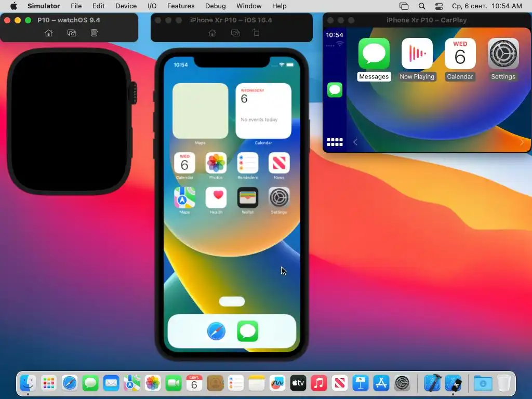532x399 pixels.
Task: Tap CarPlay app grid dashboard button
Action: (335, 142)
